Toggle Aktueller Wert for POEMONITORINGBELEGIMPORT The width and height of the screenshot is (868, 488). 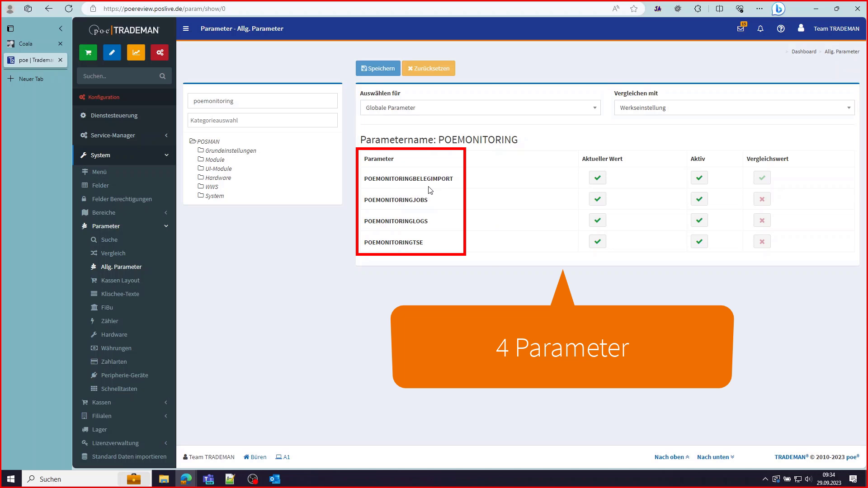coord(598,178)
